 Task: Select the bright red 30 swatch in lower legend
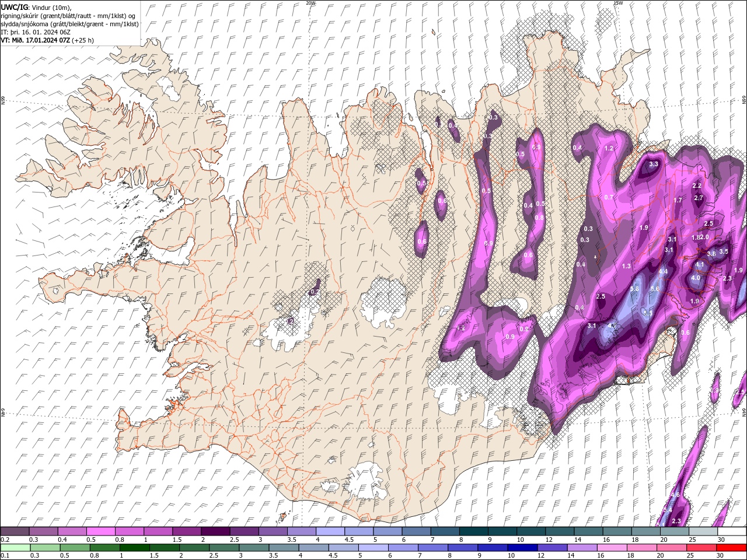(731, 548)
